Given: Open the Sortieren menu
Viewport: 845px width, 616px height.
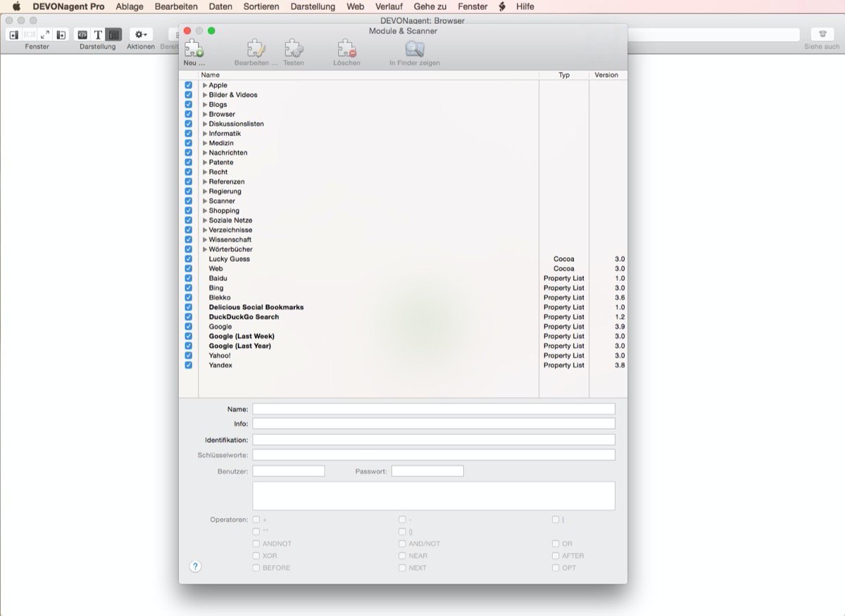Looking at the screenshot, I should pyautogui.click(x=261, y=6).
